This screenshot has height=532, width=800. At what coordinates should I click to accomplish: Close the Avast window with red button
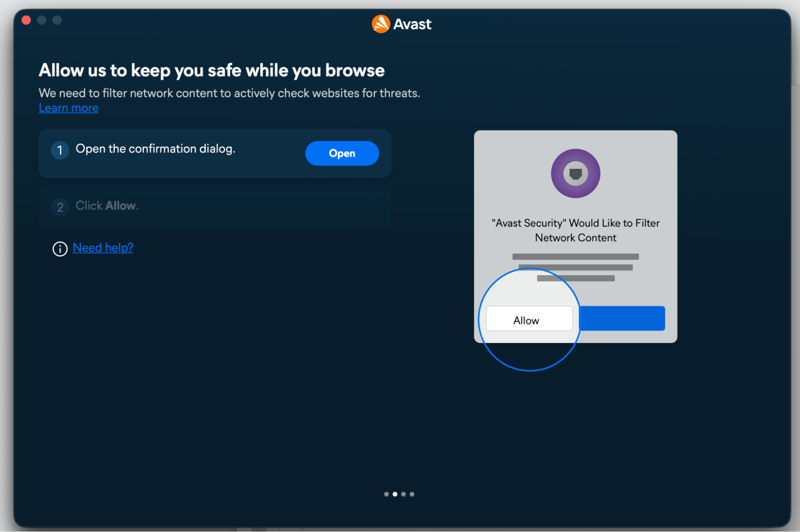pos(26,20)
